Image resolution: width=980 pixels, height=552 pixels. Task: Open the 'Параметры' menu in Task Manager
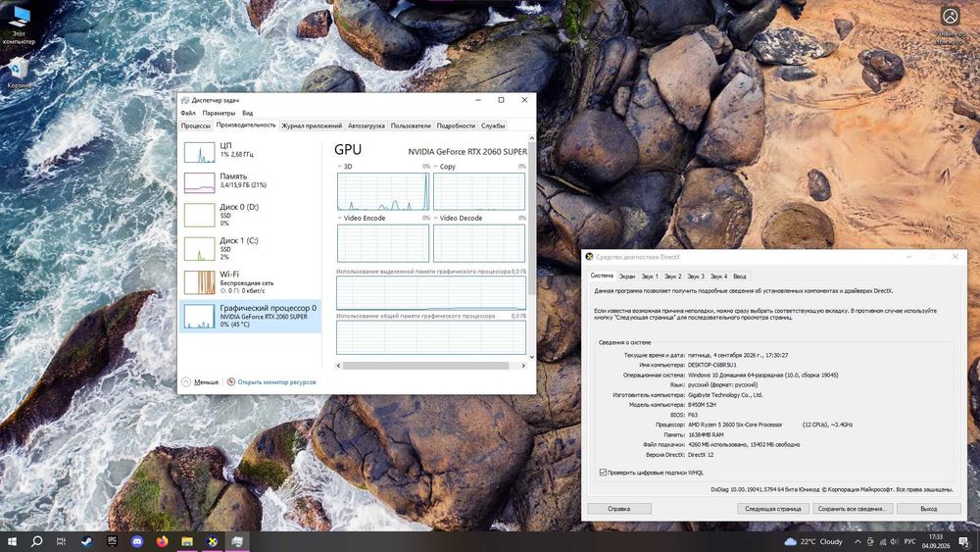[219, 113]
